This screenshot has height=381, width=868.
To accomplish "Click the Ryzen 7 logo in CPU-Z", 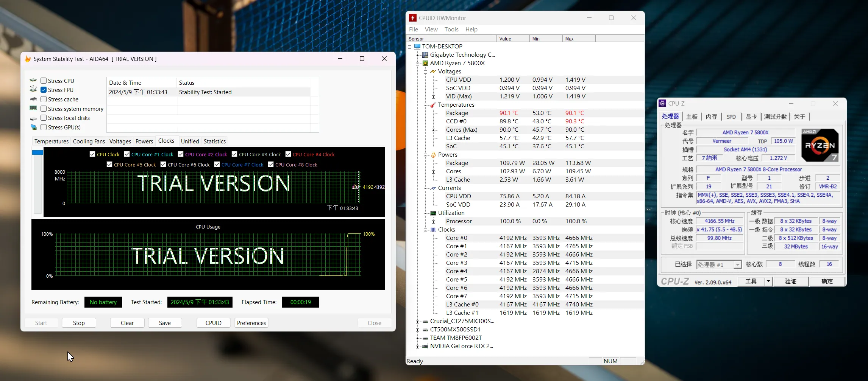I will 820,145.
